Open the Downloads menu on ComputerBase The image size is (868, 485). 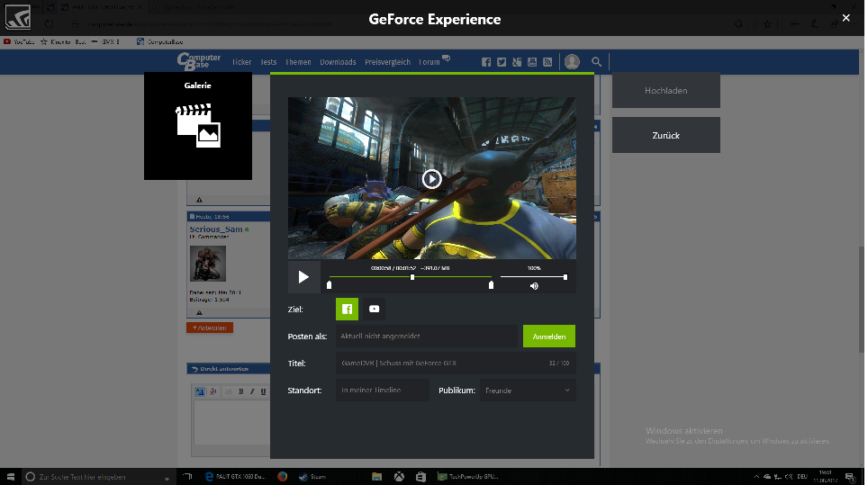(338, 62)
